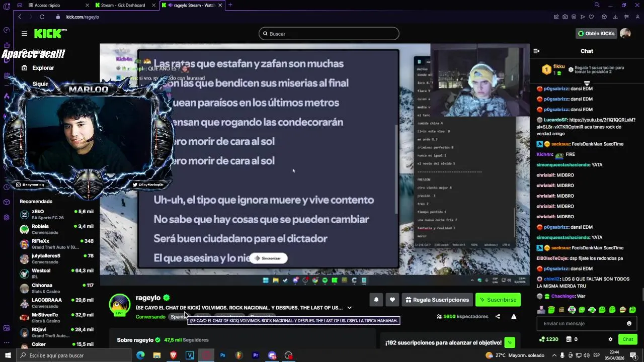Click the Windows taskbar search box
The height and width of the screenshot is (362, 644).
click(x=74, y=355)
